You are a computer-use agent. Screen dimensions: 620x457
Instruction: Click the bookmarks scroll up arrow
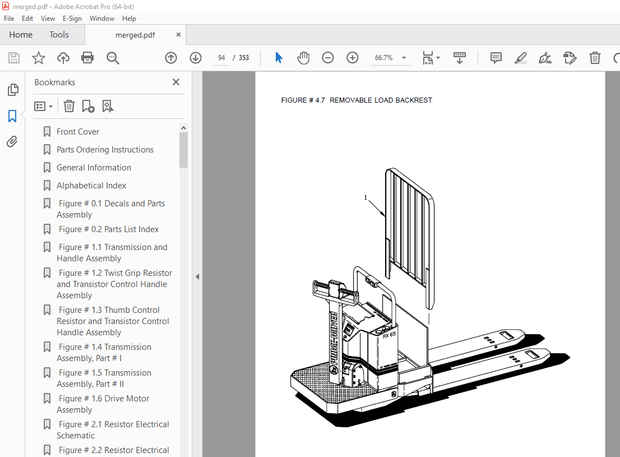coord(183,128)
